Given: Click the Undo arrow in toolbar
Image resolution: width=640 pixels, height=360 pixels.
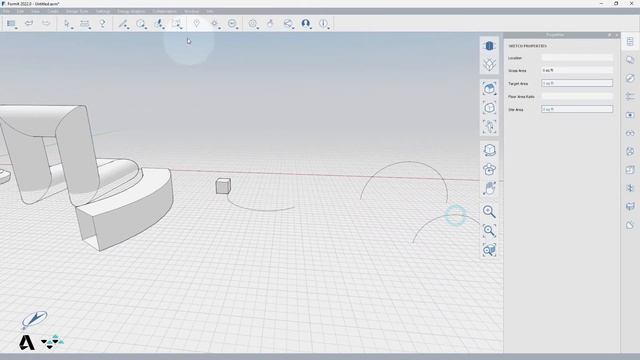Looking at the screenshot, I should point(29,23).
